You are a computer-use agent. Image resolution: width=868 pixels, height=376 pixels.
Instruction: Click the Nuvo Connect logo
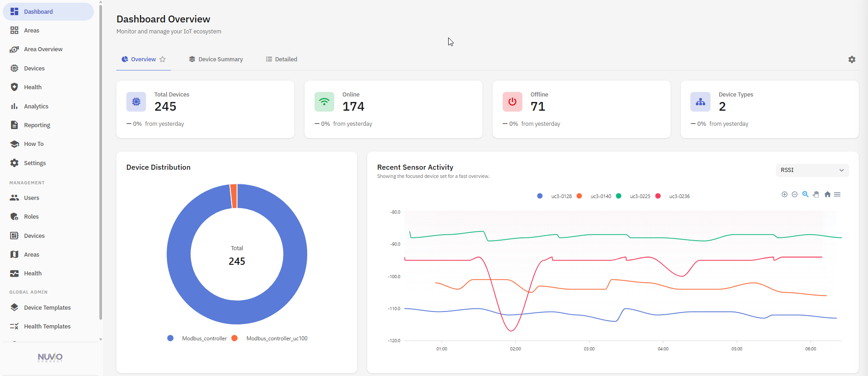(x=50, y=358)
